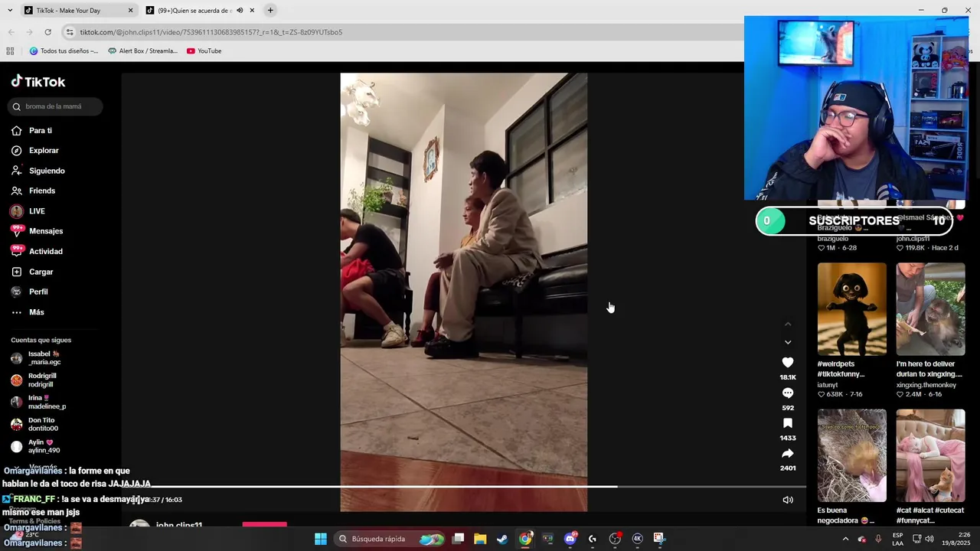Click the browser back arrow
980x551 pixels.
point(11,32)
